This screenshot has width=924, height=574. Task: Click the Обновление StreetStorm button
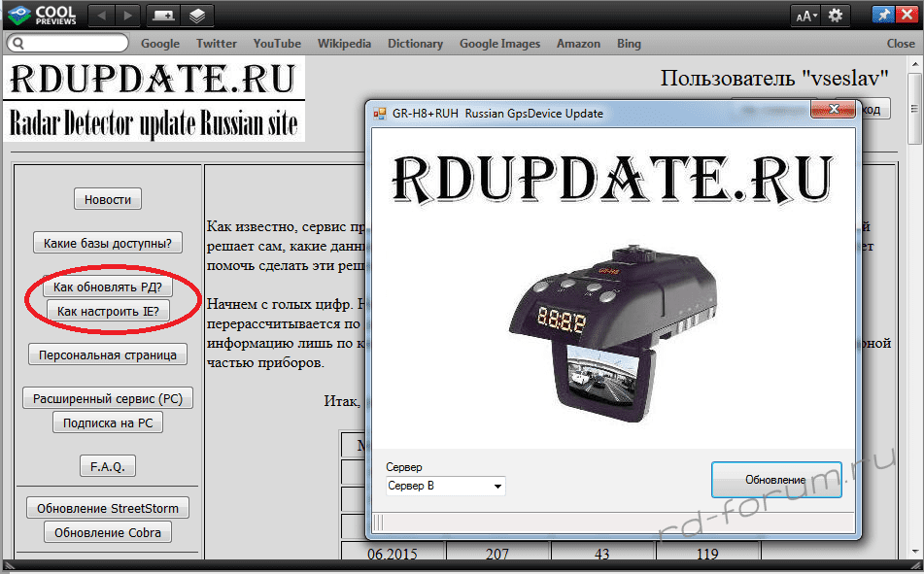click(x=107, y=508)
